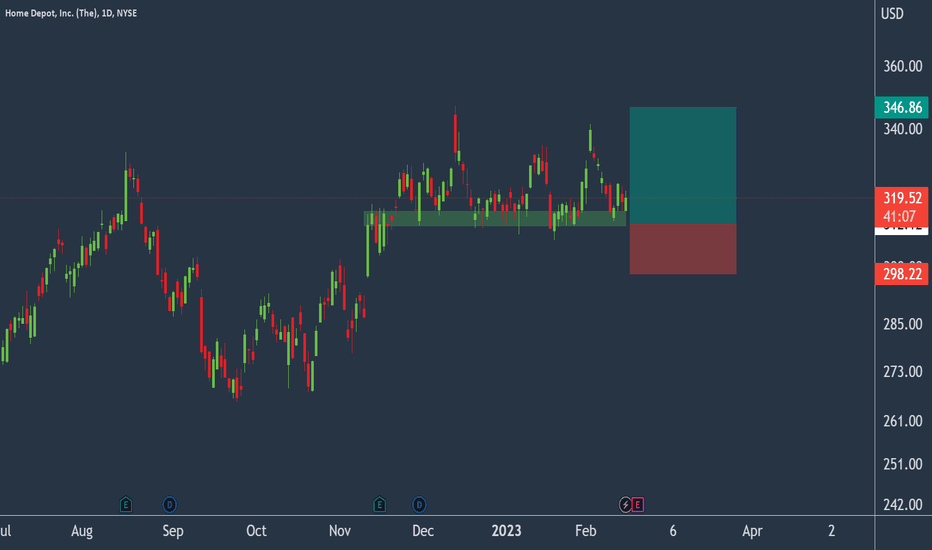Click the 251.00 price axis label
The image size is (932, 550).
tap(903, 464)
